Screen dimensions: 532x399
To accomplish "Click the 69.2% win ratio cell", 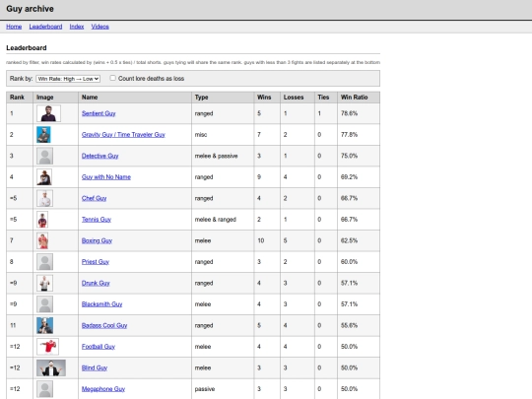I will [x=359, y=177].
